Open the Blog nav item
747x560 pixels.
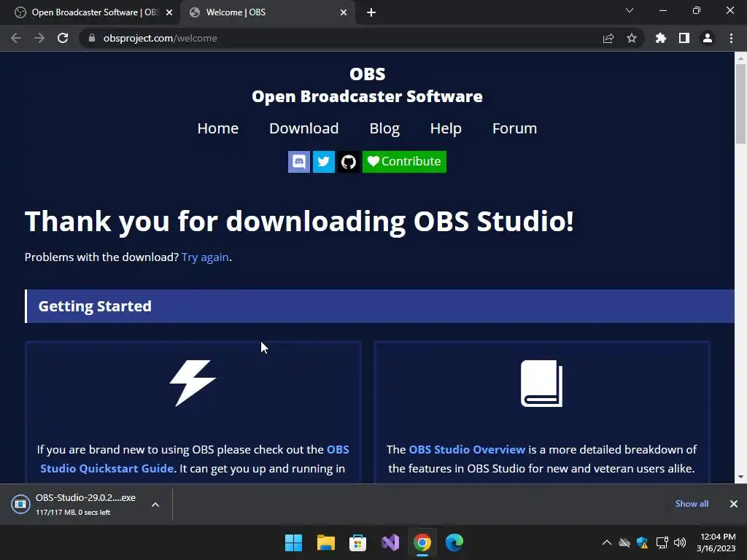pos(384,128)
